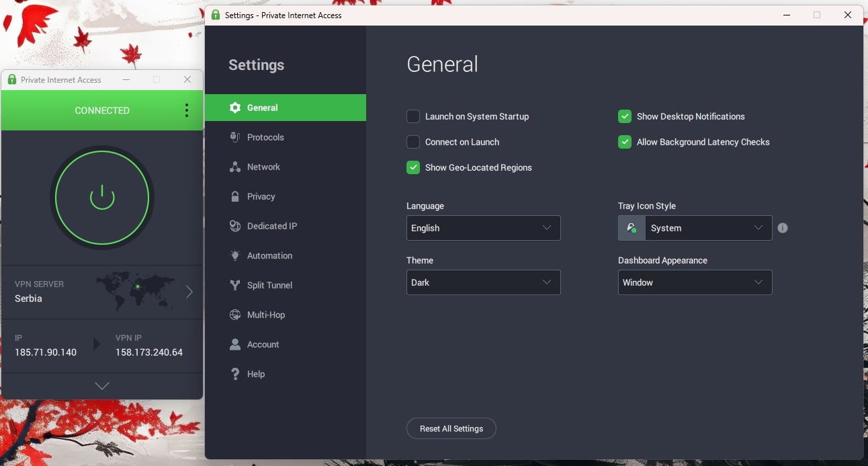Minimize the Settings window

pyautogui.click(x=786, y=15)
